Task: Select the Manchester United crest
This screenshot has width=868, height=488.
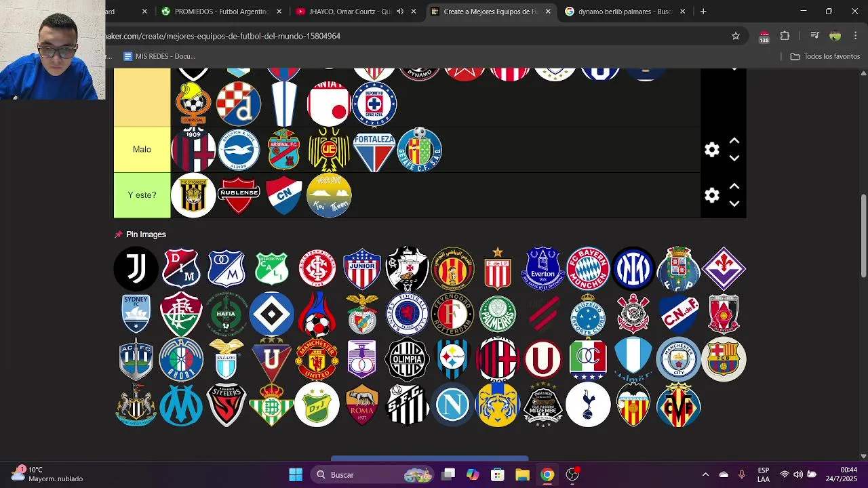Action: [317, 359]
